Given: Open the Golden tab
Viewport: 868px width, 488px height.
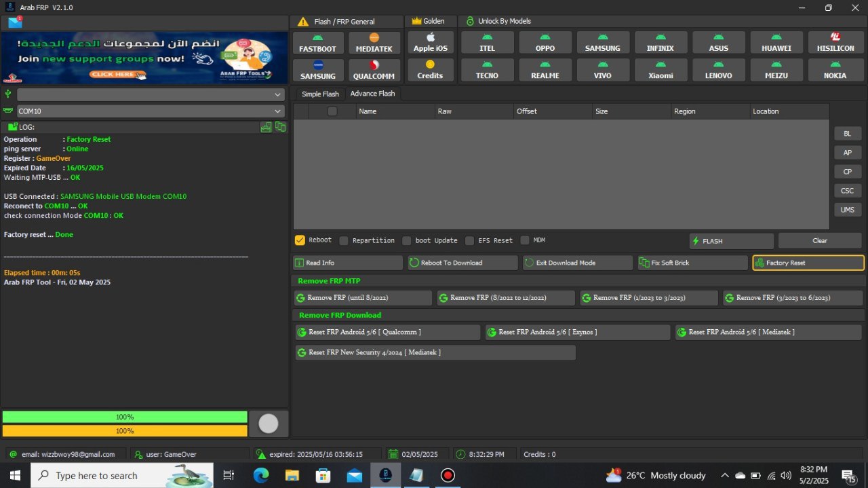Looking at the screenshot, I should (x=429, y=21).
